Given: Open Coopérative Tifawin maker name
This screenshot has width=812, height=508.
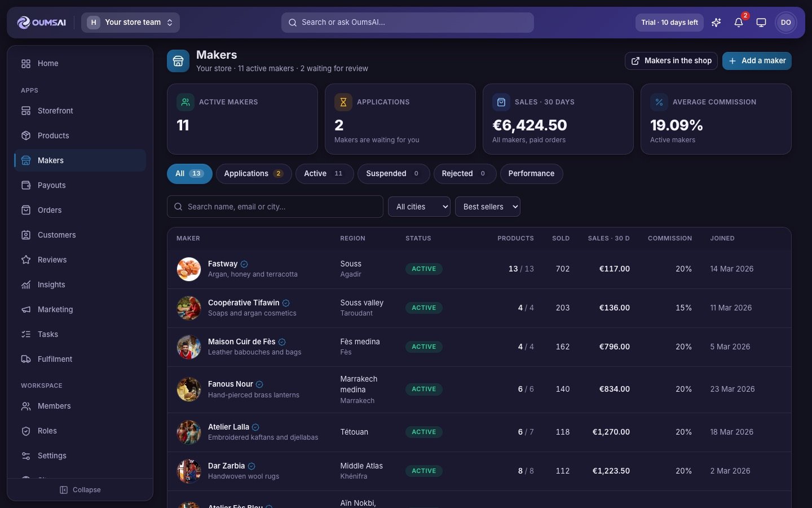Looking at the screenshot, I should click(x=244, y=303).
